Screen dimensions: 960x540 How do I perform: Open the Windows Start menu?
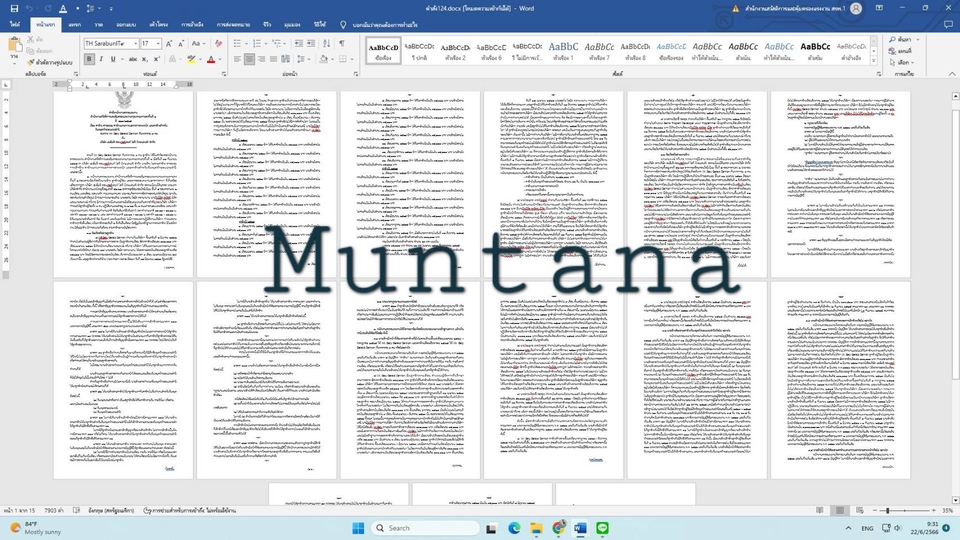click(358, 528)
